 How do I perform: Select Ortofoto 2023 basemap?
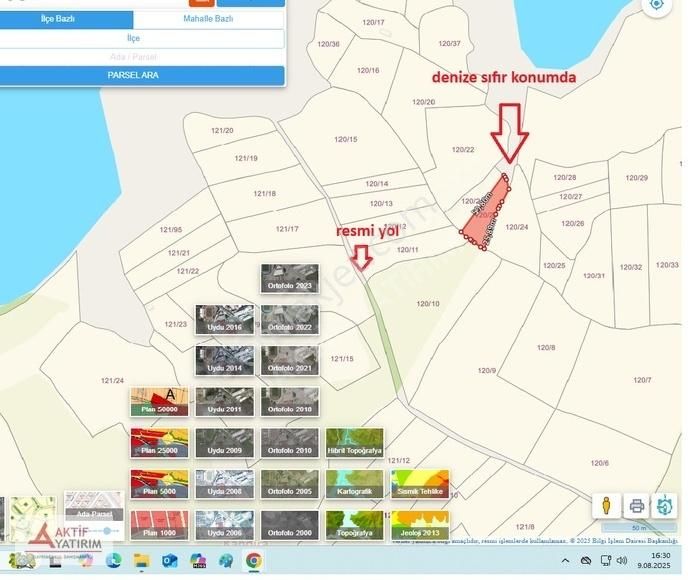coord(290,279)
